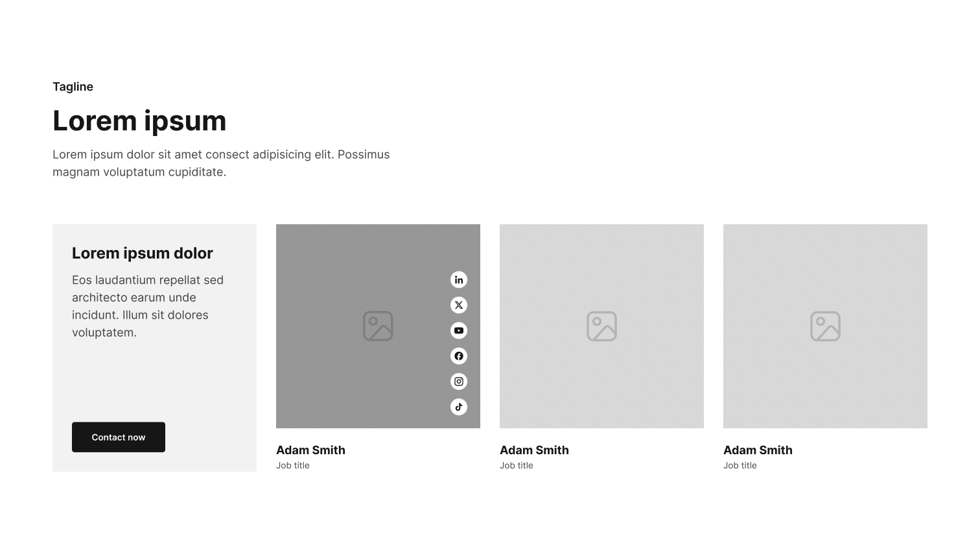Open the LinkedIn social icon
This screenshot has width=980, height=550.
[x=459, y=280]
